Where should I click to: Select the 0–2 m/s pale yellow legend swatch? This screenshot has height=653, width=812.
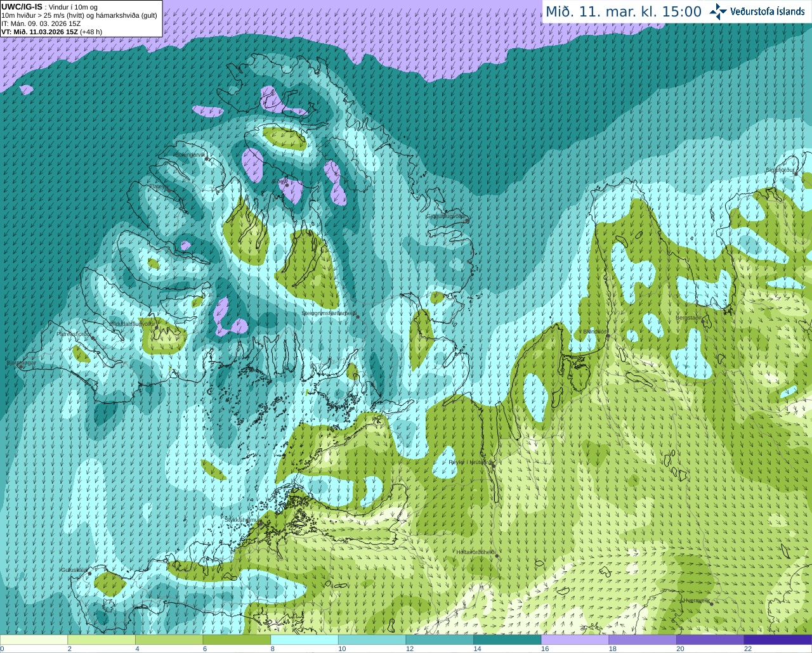tap(34, 640)
